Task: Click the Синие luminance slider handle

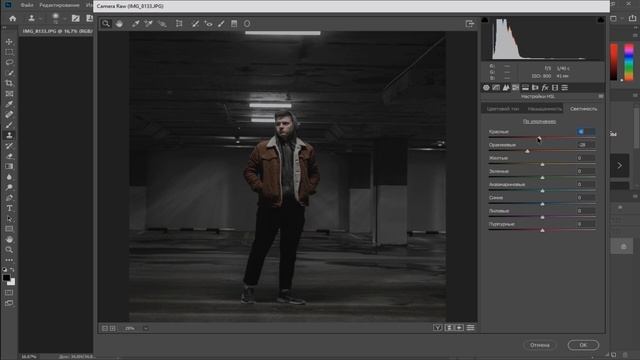Action: [x=542, y=204]
